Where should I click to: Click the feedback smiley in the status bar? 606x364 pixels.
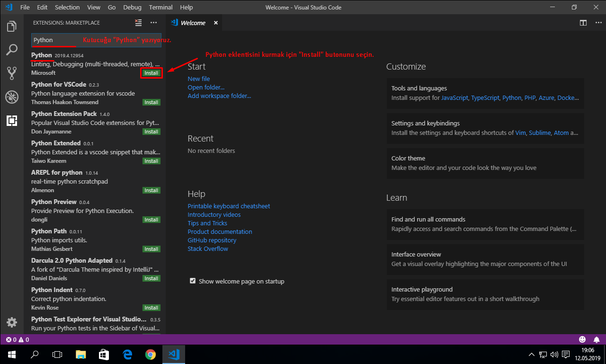point(582,339)
